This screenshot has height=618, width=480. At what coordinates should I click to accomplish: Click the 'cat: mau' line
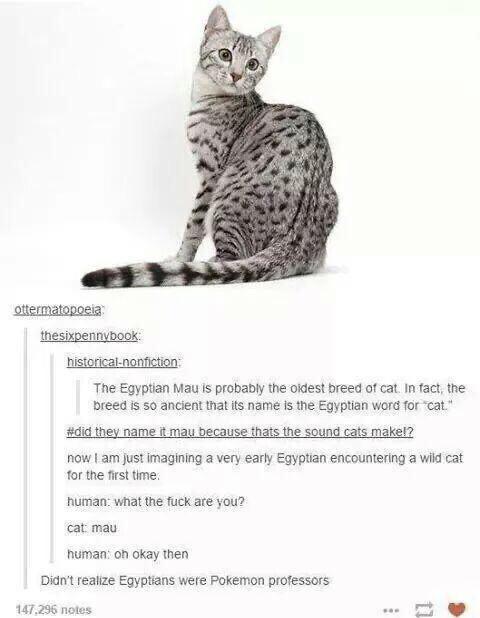[92, 528]
